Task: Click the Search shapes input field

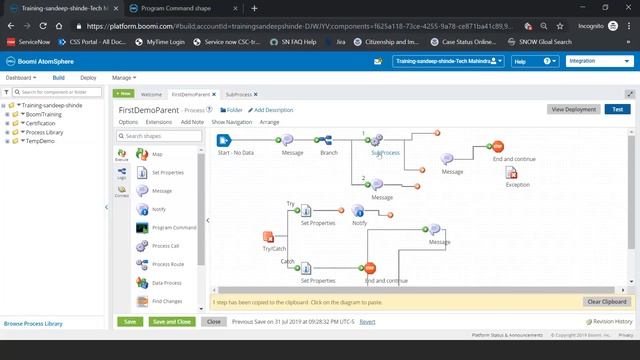Action: [x=159, y=136]
